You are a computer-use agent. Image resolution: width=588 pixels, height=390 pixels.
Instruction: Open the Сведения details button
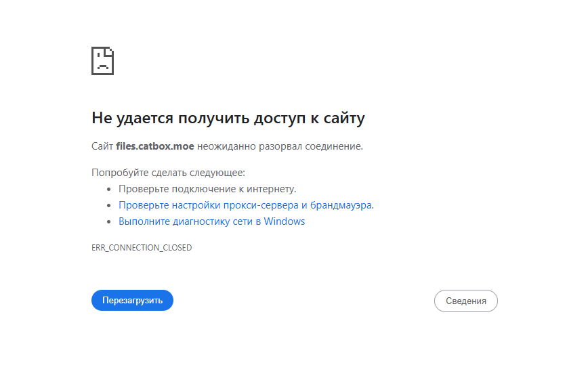coord(466,301)
